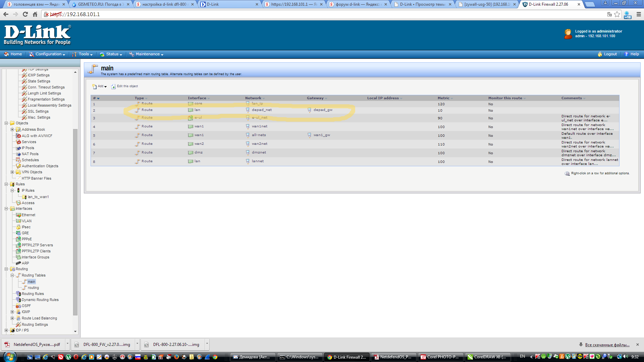Expand the Address Book tree node
This screenshot has height=362, width=644.
pyautogui.click(x=12, y=129)
